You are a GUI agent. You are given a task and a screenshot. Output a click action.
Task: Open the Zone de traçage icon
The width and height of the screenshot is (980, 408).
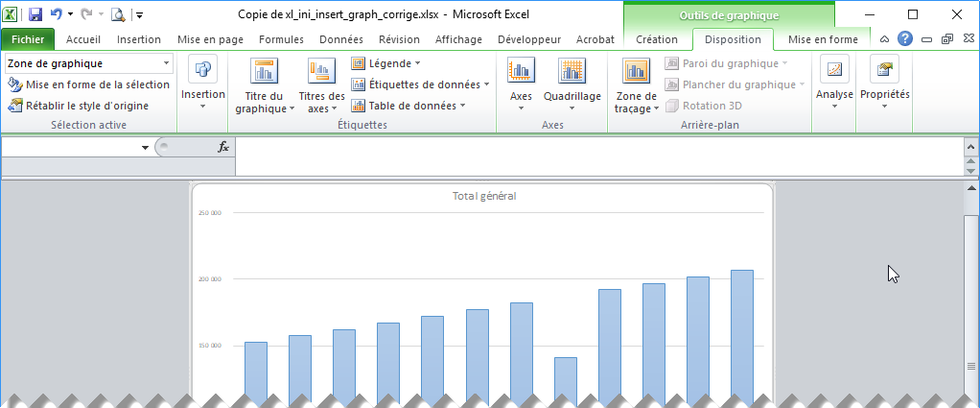pyautogui.click(x=636, y=71)
